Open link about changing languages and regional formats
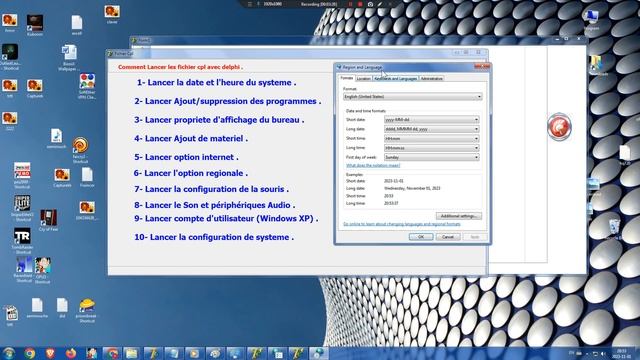 click(402, 224)
